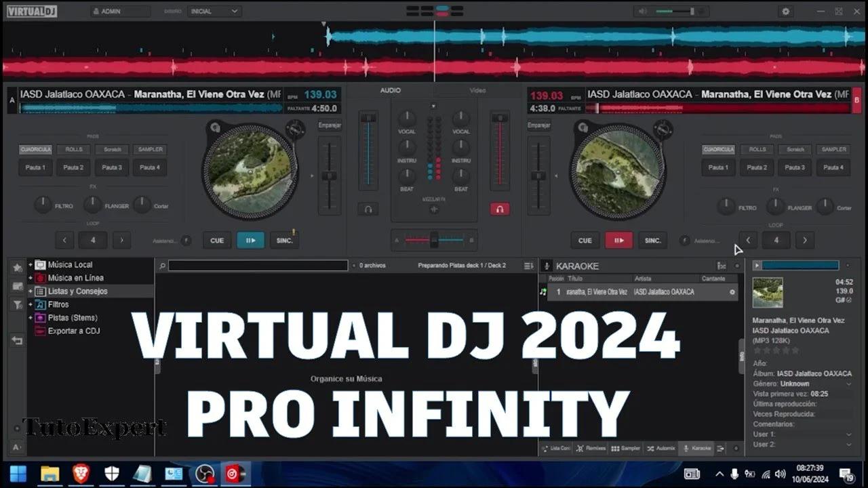Enable headphone cue on deck B
The image size is (868, 488).
500,209
